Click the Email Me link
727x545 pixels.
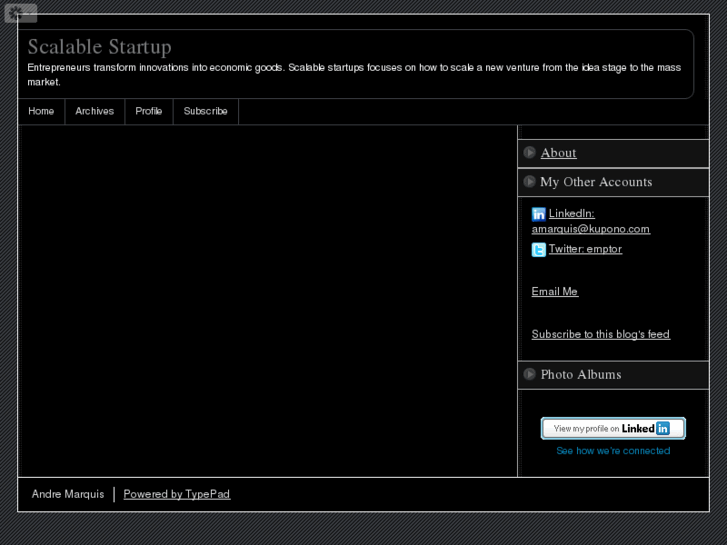tap(555, 292)
